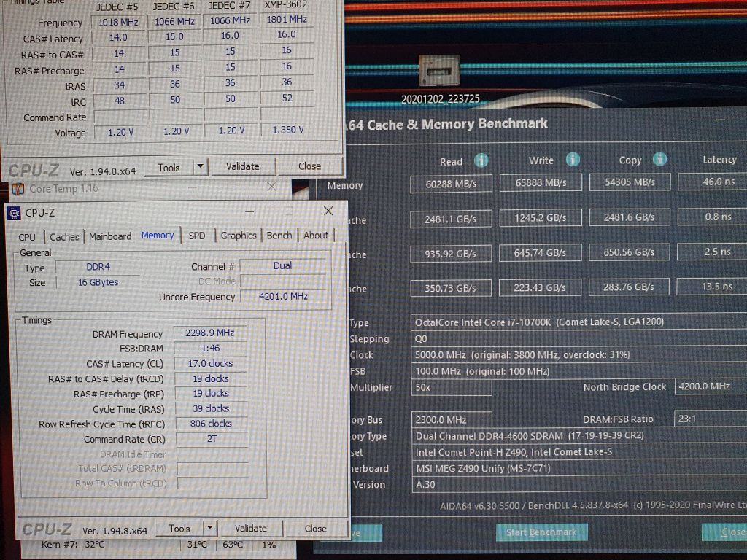Image resolution: width=747 pixels, height=560 pixels.
Task: Click the 350.73 GB/s cache read value
Action: click(450, 288)
